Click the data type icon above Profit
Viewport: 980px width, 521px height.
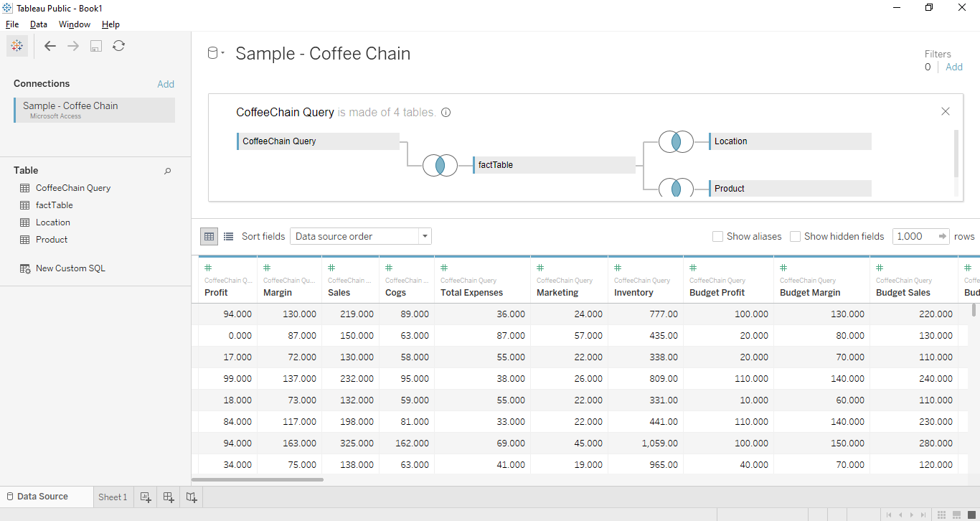click(208, 268)
